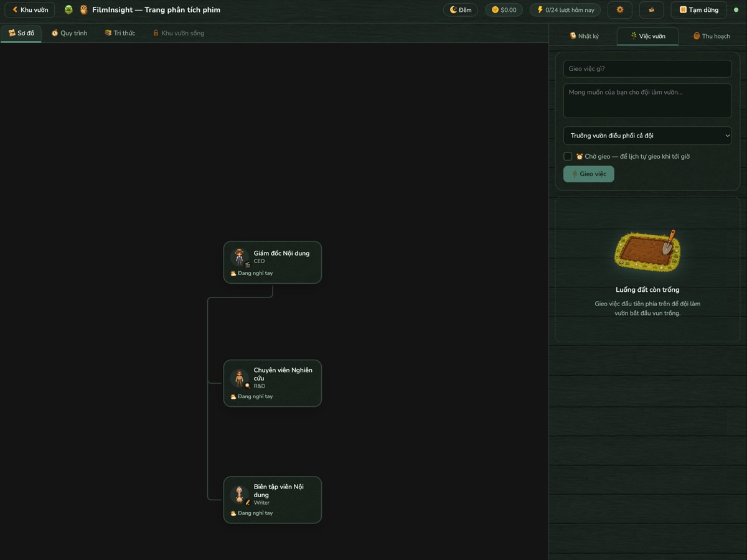Expand Trưởng vườn điều phối cả đội dropdown
747x560 pixels.
point(647,136)
